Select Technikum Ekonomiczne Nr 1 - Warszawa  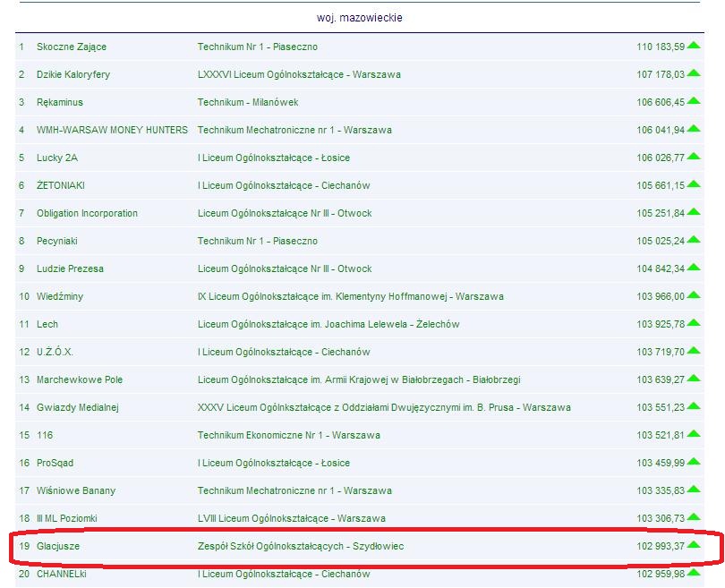289,435
